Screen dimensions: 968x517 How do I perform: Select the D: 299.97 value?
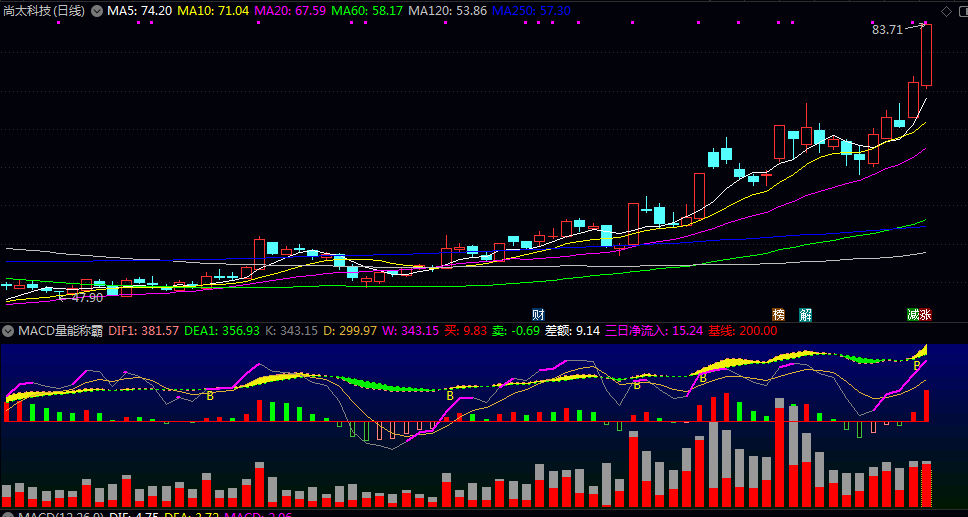[349, 331]
